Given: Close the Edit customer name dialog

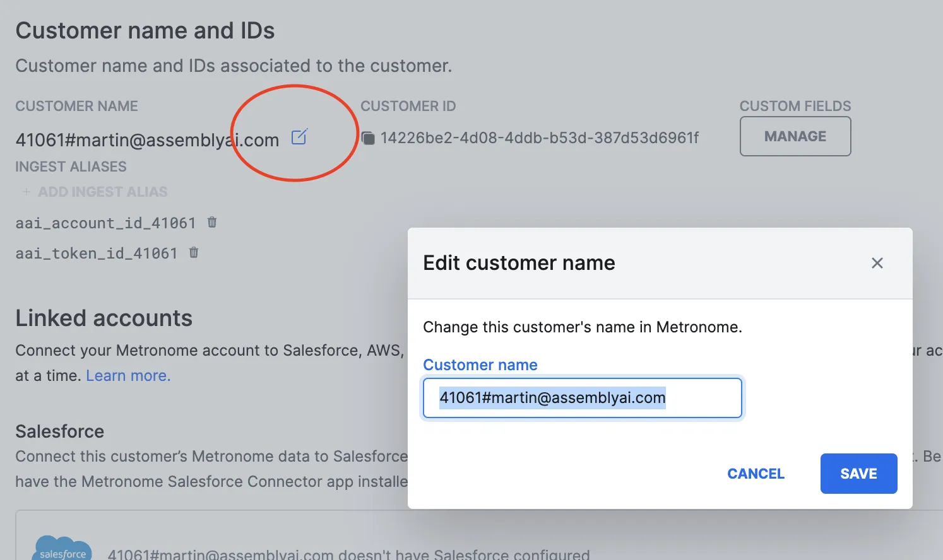Looking at the screenshot, I should pyautogui.click(x=877, y=263).
